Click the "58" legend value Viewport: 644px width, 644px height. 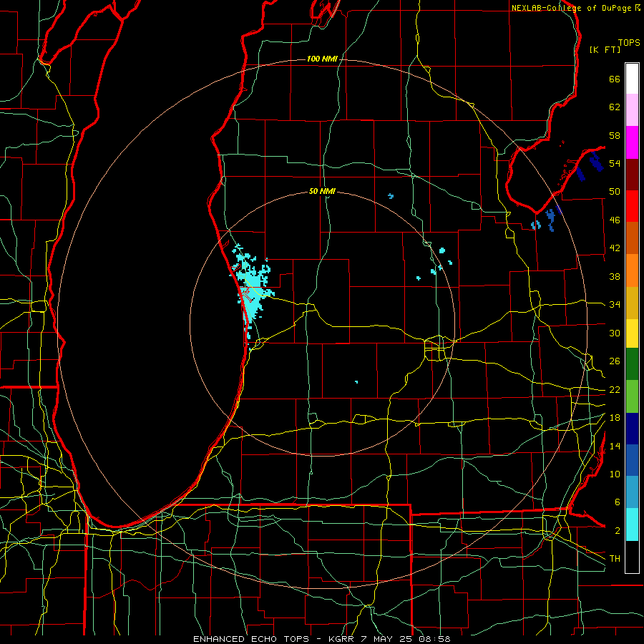point(615,135)
